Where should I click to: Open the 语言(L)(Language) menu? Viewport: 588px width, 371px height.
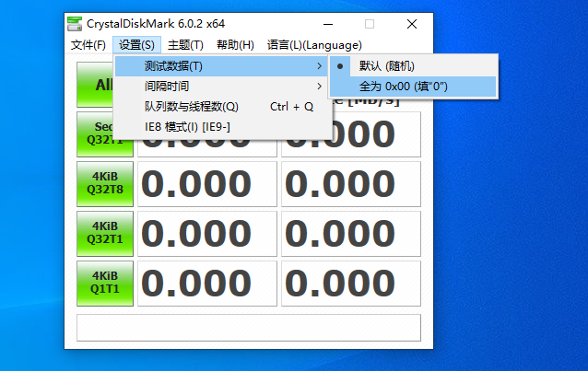click(314, 45)
